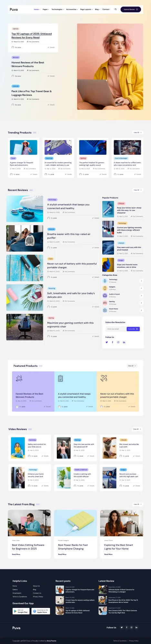Open the search icon in header
151x644 pixels.
point(116,9)
